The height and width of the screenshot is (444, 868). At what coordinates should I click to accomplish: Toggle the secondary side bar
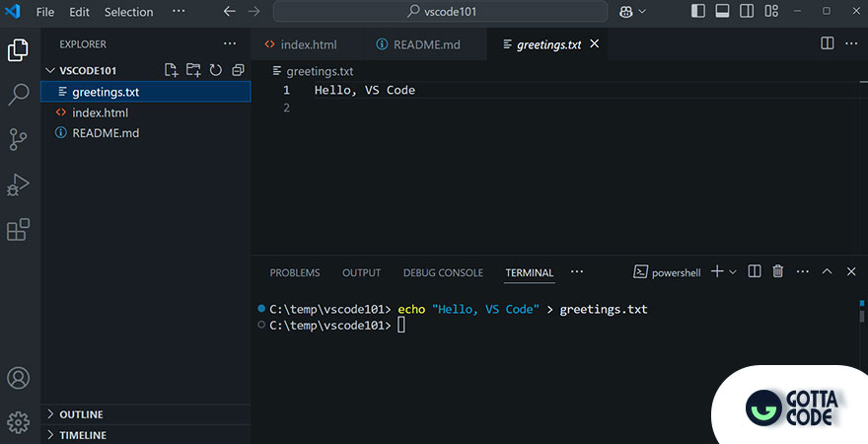(x=747, y=11)
